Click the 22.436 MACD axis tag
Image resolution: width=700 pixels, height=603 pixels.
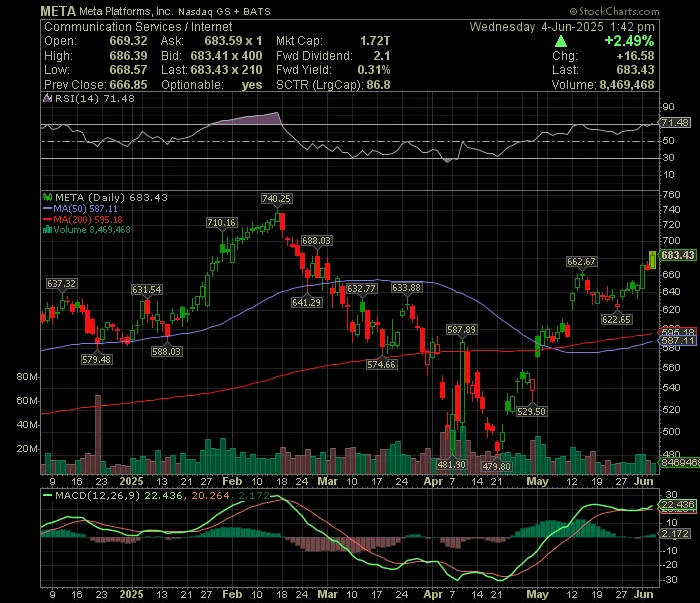(x=678, y=505)
